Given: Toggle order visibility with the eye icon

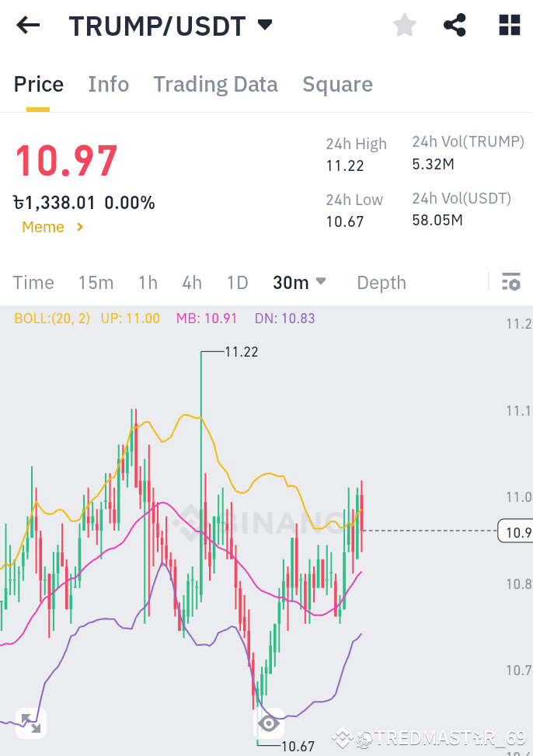Looking at the screenshot, I should coord(269,723).
